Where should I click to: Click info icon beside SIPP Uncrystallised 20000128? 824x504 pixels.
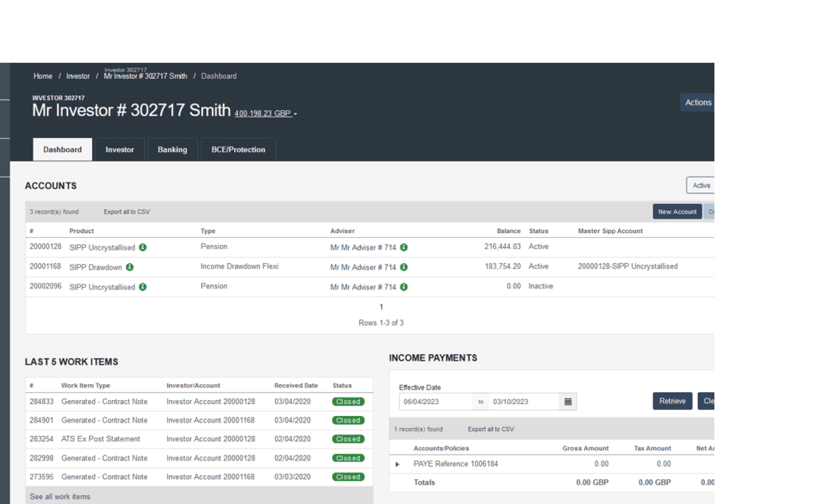tap(143, 247)
